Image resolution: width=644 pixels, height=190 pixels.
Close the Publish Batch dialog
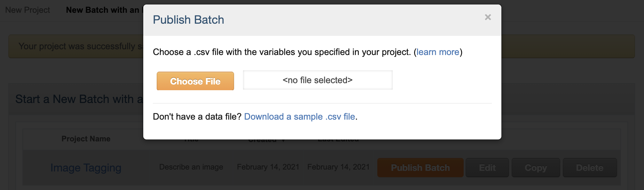488,17
